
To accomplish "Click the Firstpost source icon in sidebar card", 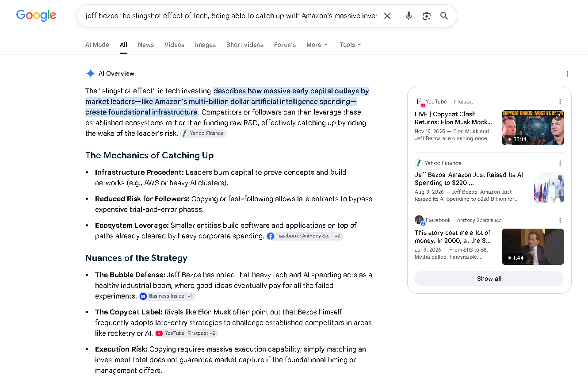I will tap(420, 102).
